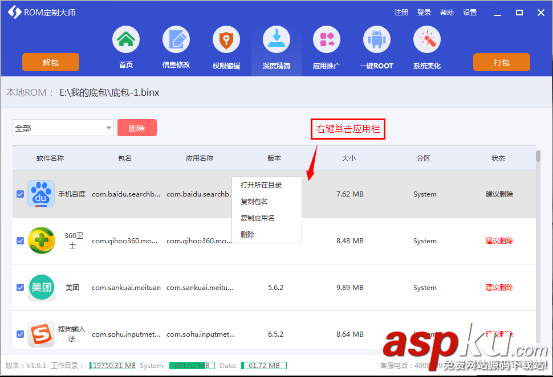Click the 360卫士 row 建议删除 status
This screenshot has height=377, width=553.
[x=499, y=241]
